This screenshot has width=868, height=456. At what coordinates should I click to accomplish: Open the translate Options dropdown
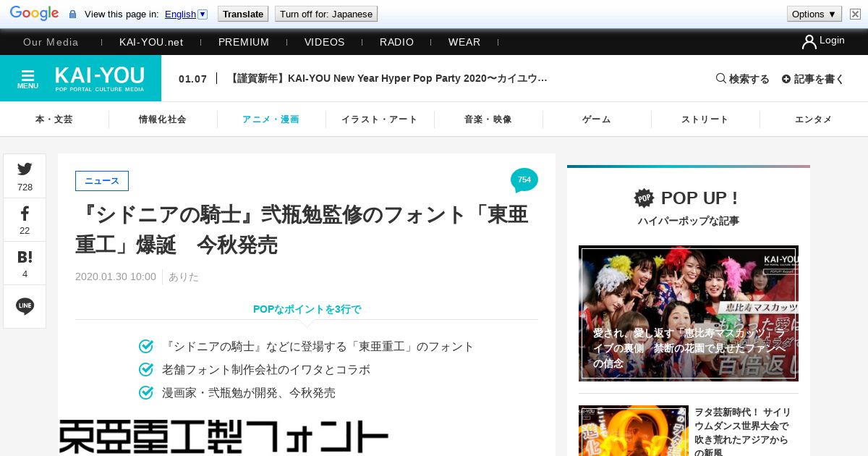[814, 14]
